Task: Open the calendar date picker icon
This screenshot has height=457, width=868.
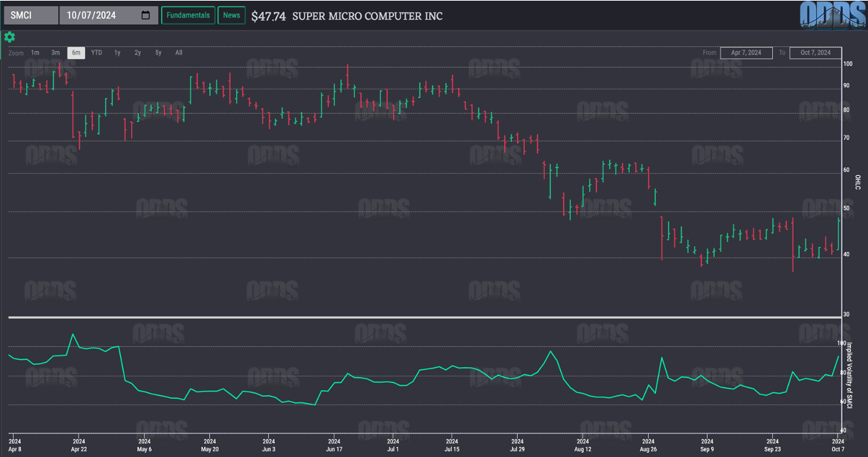Action: pyautogui.click(x=145, y=16)
